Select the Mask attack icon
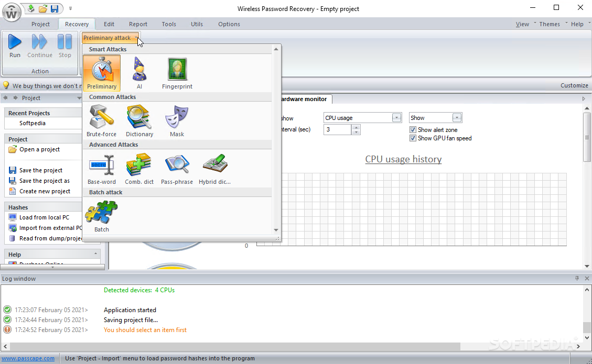The height and width of the screenshot is (364, 592). click(177, 120)
